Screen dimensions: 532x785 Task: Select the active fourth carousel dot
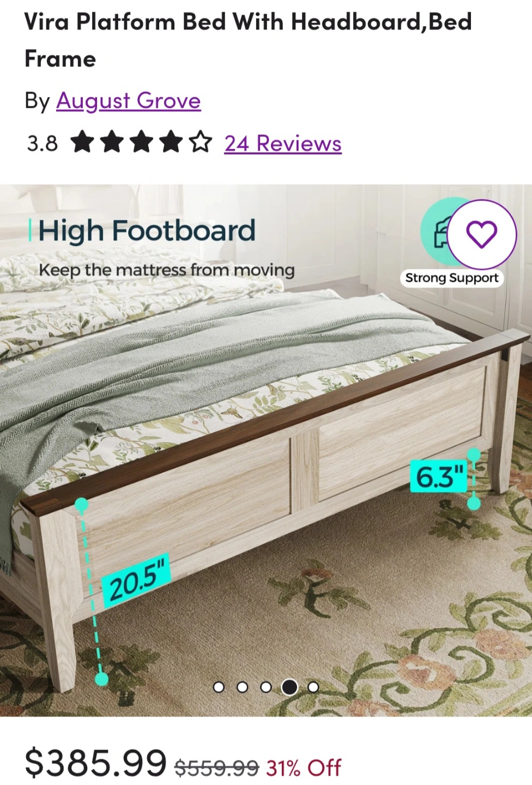[289, 687]
